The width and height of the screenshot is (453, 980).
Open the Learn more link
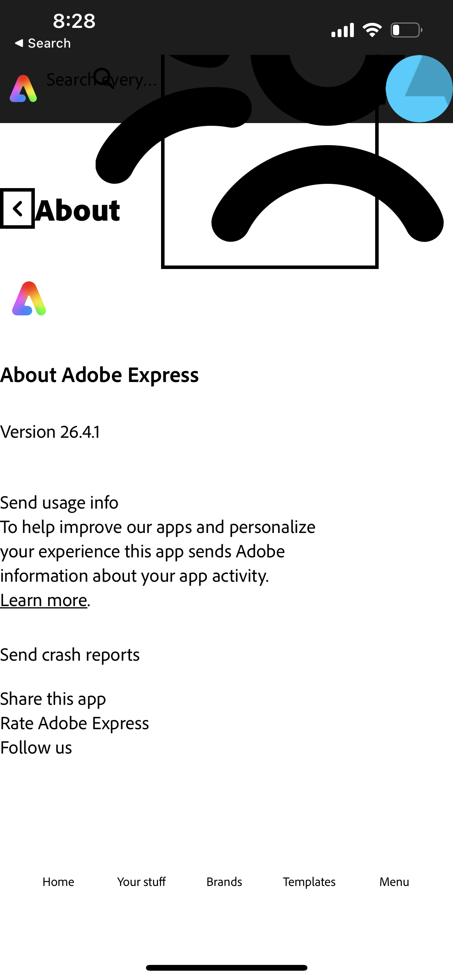pos(44,600)
